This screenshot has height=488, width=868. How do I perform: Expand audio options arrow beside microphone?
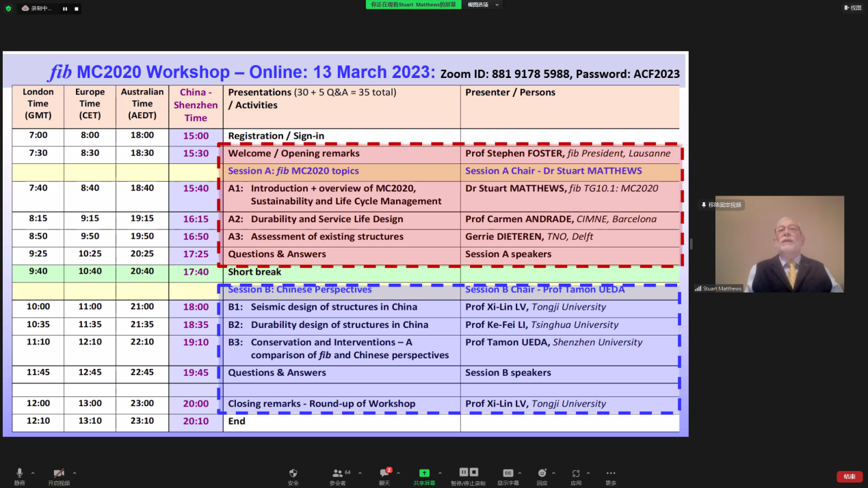[x=32, y=473]
